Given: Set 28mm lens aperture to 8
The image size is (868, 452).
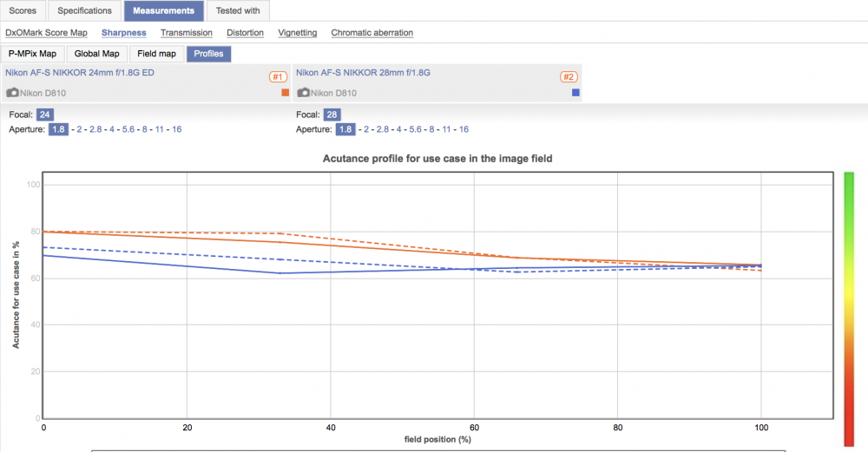Looking at the screenshot, I should tap(431, 129).
